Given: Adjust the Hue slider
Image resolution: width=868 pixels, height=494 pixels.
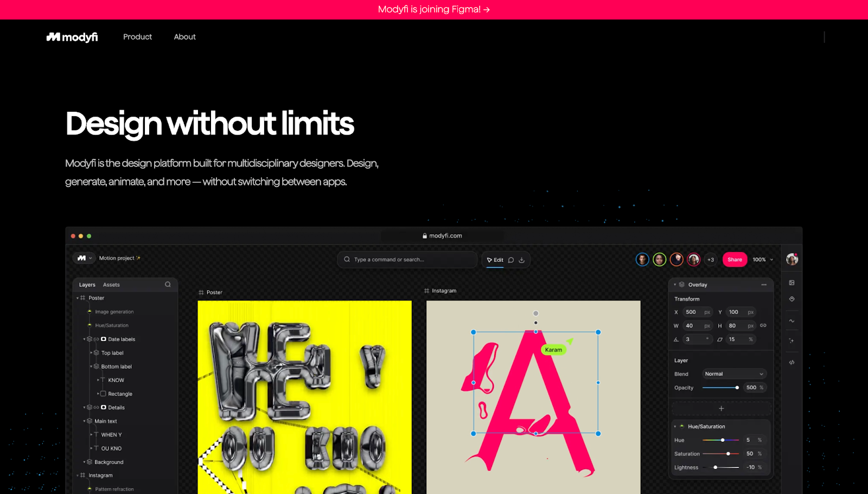Looking at the screenshot, I should (x=720, y=440).
